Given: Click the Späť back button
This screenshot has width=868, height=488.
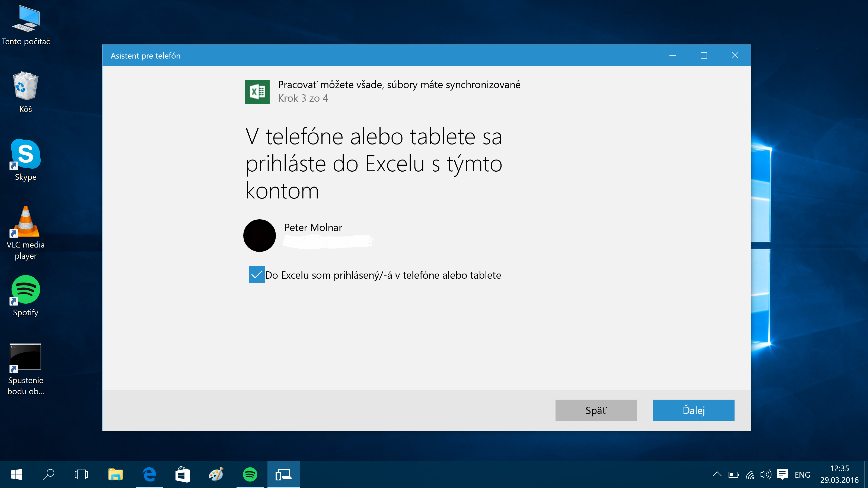Looking at the screenshot, I should click(x=596, y=410).
